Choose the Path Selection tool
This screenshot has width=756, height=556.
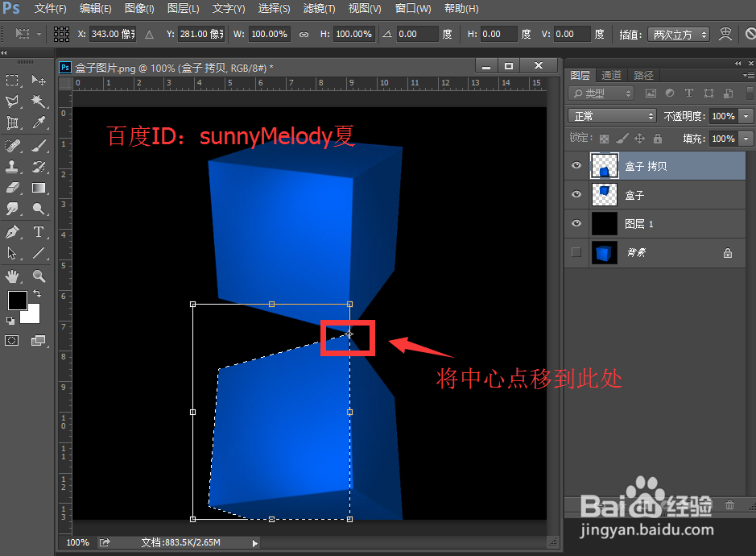[13, 253]
